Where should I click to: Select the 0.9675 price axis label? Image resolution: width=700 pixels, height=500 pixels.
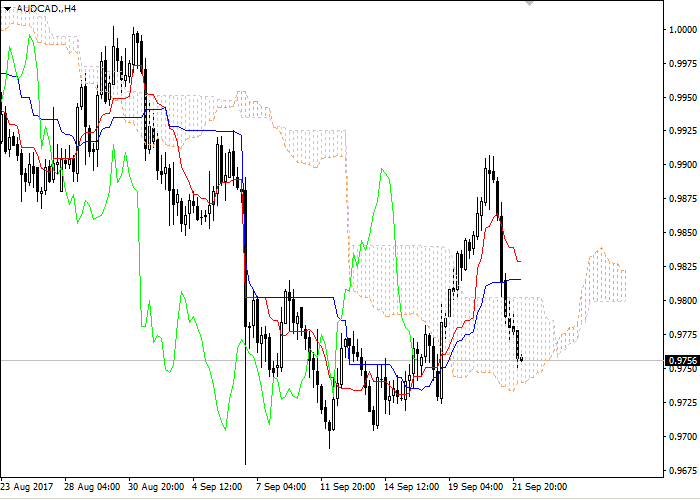(683, 470)
